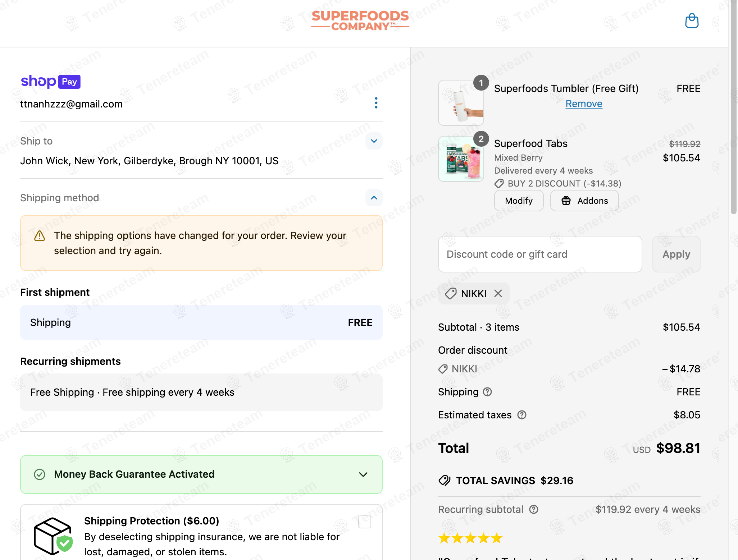Viewport: 738px width, 560px height.
Task: Collapse the Shipping method section
Action: pyautogui.click(x=374, y=198)
